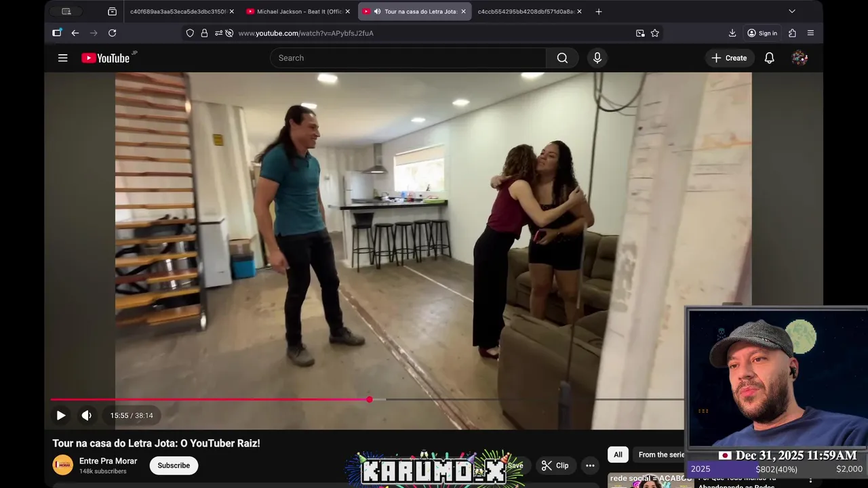Viewport: 868px width, 488px height.
Task: View site security padlock info
Action: coord(204,33)
